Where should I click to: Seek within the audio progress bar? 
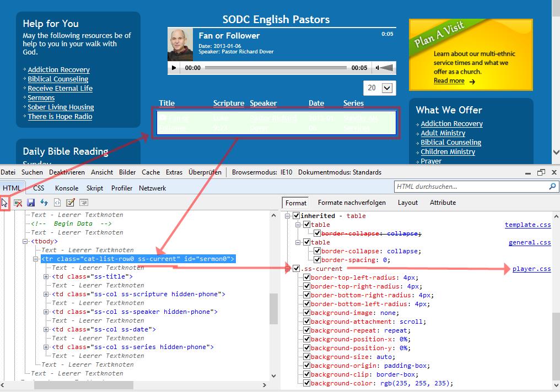click(x=276, y=67)
